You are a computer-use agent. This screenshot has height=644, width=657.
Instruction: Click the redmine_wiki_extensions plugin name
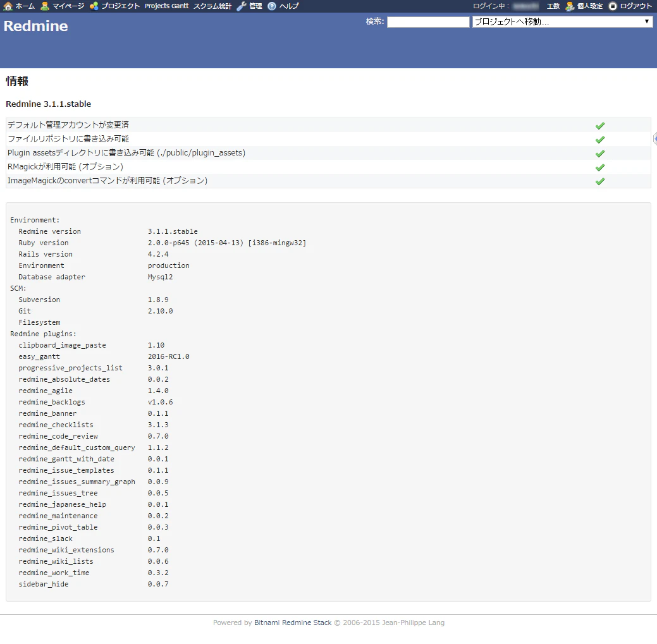point(66,550)
